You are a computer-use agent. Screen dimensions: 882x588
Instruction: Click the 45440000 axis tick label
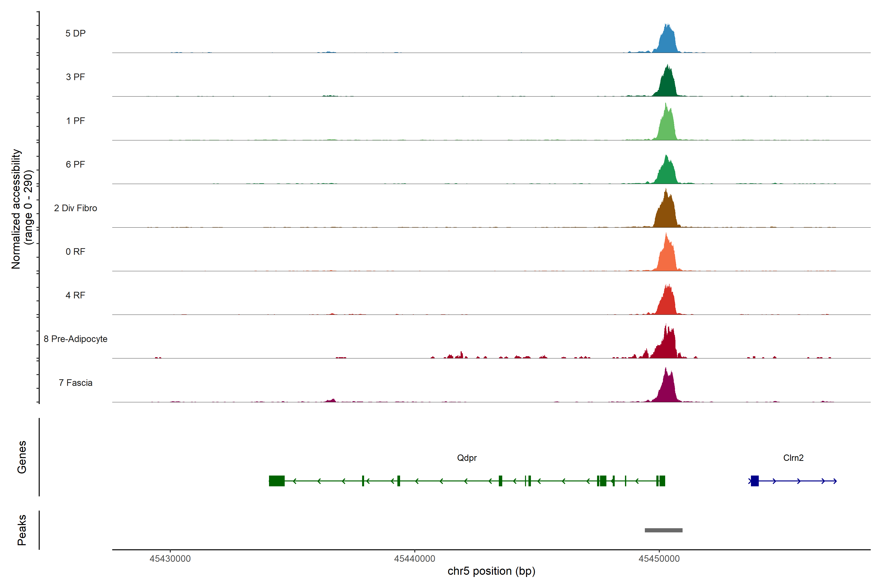414,559
